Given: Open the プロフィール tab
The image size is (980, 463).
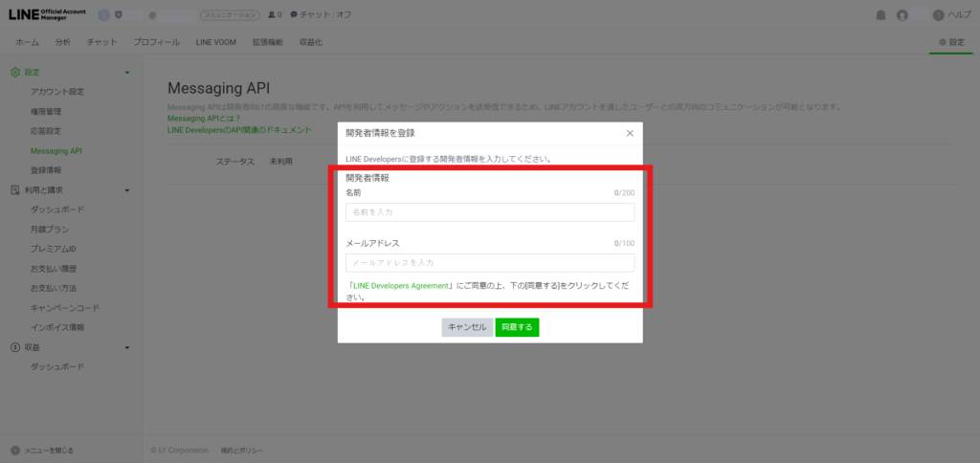Looking at the screenshot, I should point(157,43).
